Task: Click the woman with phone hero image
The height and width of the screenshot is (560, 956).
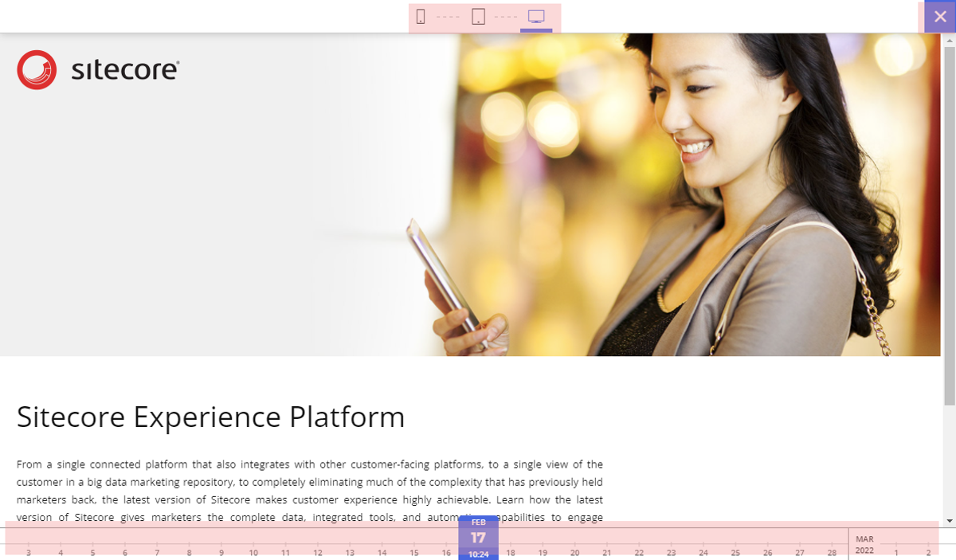Action: (x=470, y=194)
